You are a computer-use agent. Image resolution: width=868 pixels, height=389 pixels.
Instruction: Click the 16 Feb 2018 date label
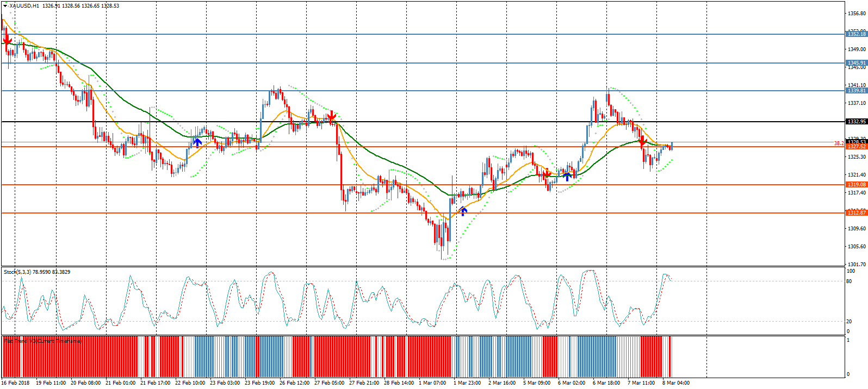pyautogui.click(x=16, y=383)
